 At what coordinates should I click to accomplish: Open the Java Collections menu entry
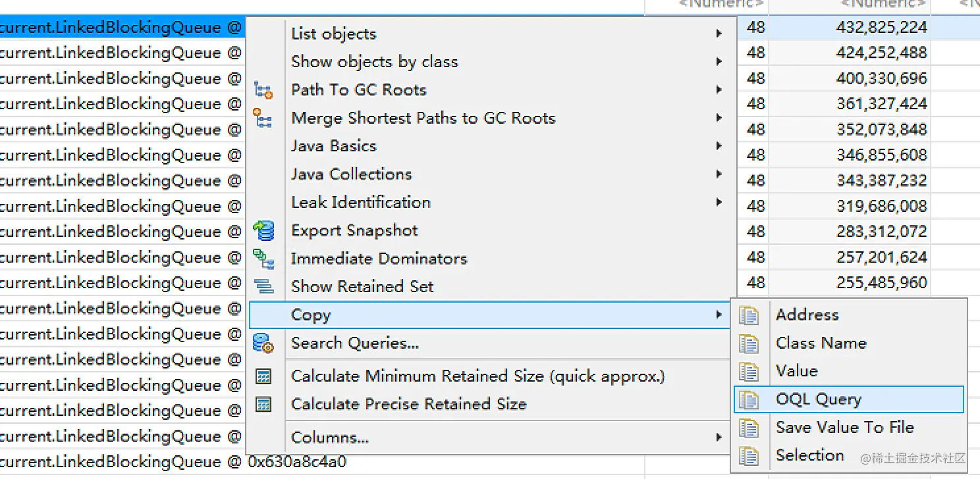[489, 174]
